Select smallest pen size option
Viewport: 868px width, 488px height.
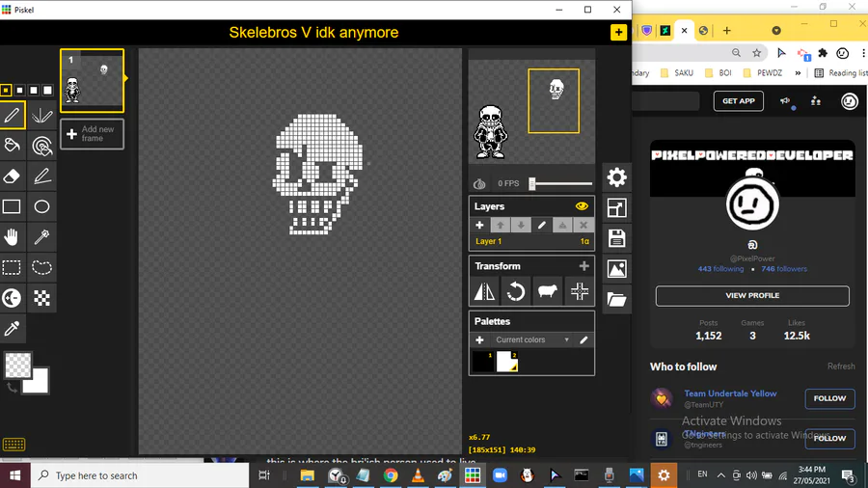pos(6,91)
